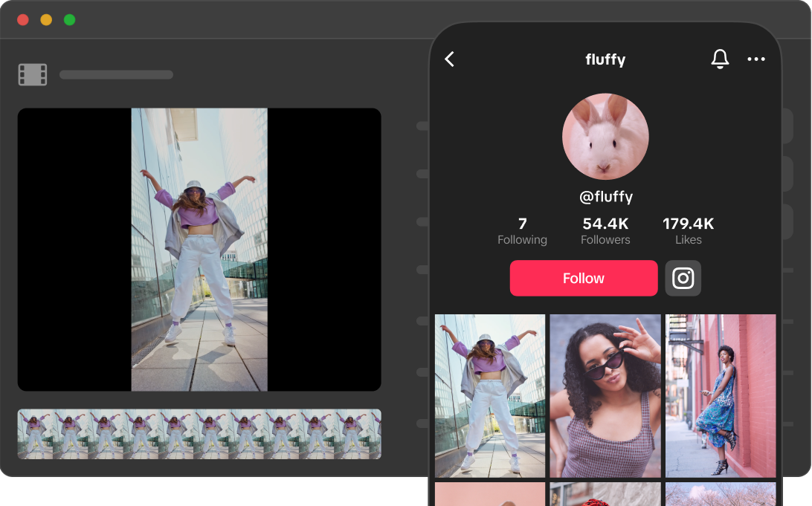Open the blue dress pink wall video

(720, 395)
